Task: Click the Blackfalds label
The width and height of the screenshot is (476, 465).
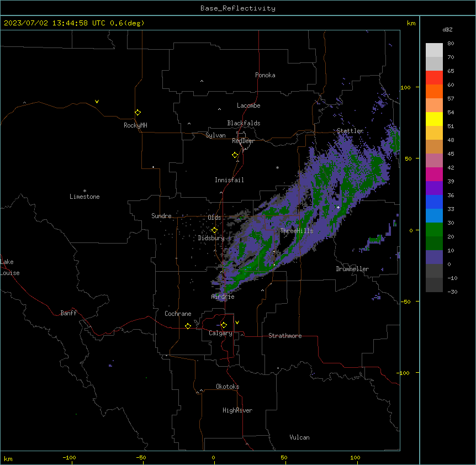Action: pos(244,123)
